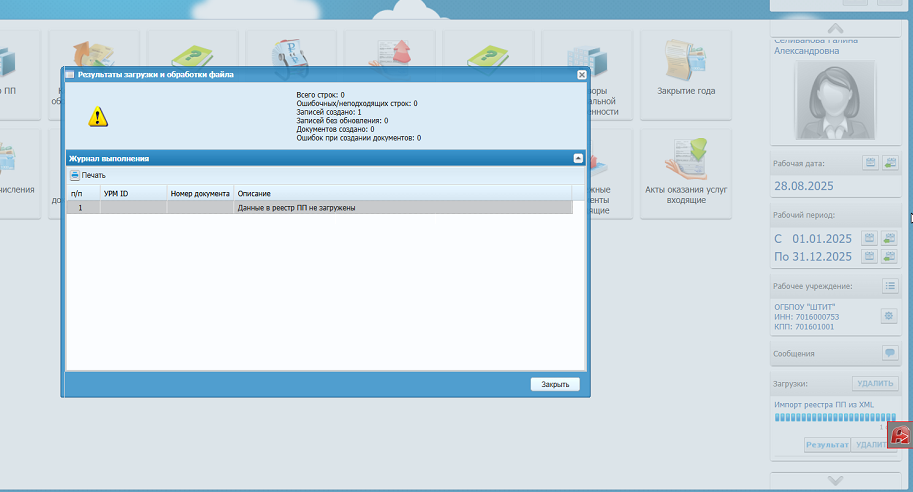
Task: Click the orange-arrow documents tile icon
Action: pos(93,54)
